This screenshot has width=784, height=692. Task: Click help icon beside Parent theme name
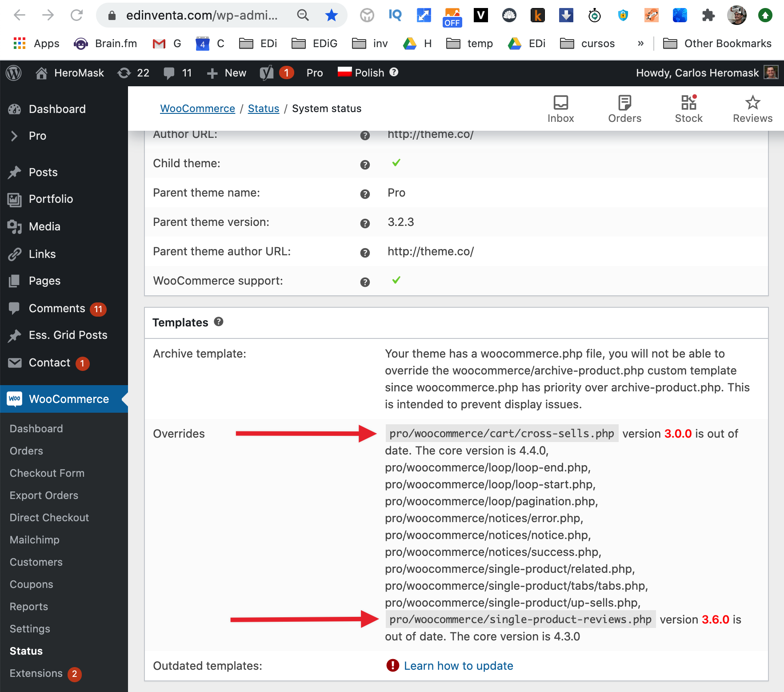(x=365, y=194)
